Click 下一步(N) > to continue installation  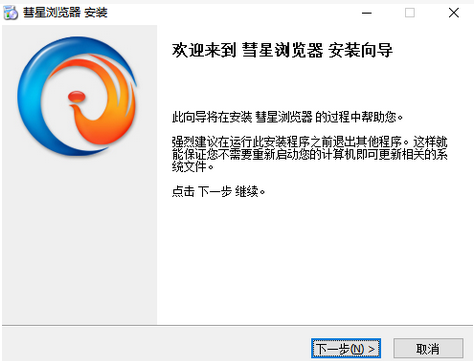pyautogui.click(x=346, y=349)
